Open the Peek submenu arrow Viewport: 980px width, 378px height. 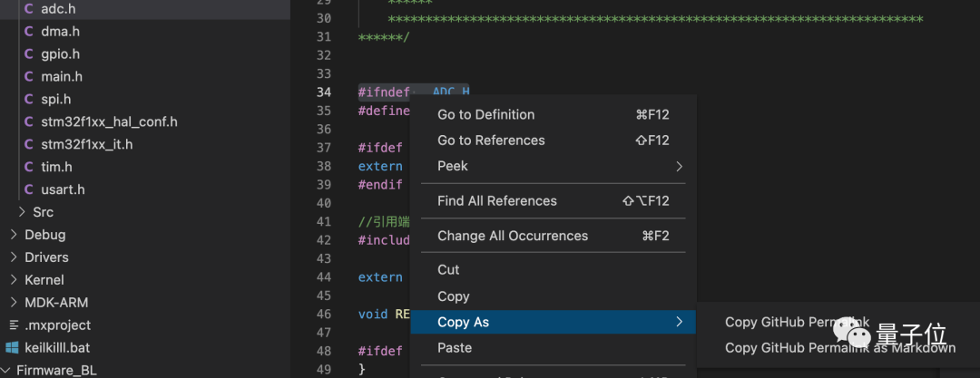pos(678,166)
